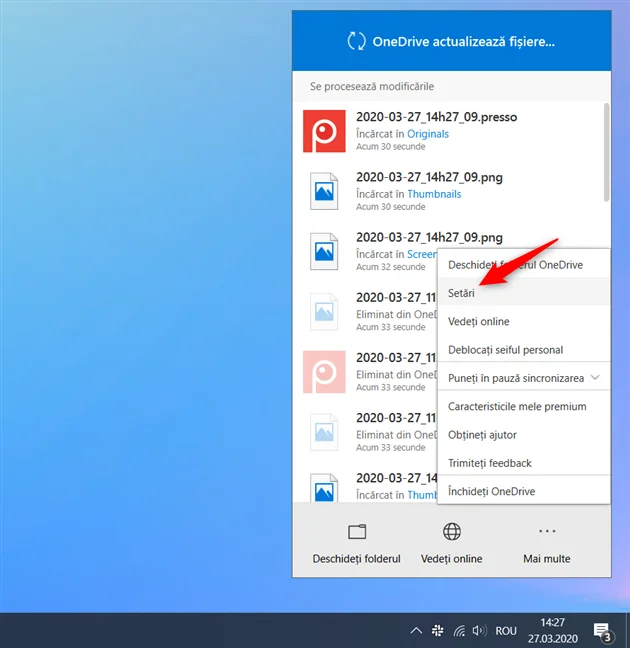Click Închideți OneDrive to quit
This screenshot has width=630, height=648.
tap(524, 491)
